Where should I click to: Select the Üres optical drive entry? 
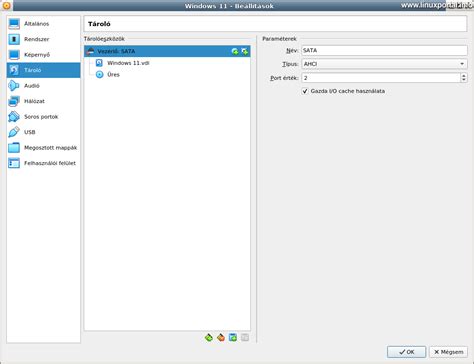click(x=113, y=75)
